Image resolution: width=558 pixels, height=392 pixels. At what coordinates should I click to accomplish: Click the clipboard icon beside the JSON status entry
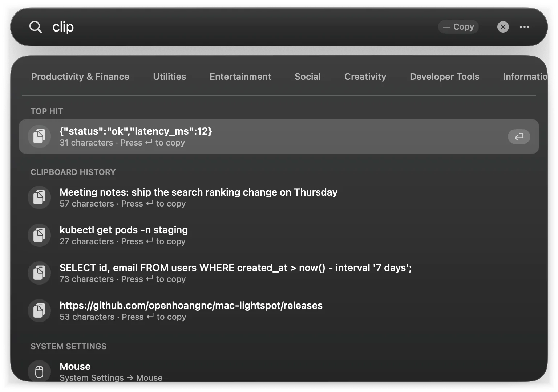(39, 136)
